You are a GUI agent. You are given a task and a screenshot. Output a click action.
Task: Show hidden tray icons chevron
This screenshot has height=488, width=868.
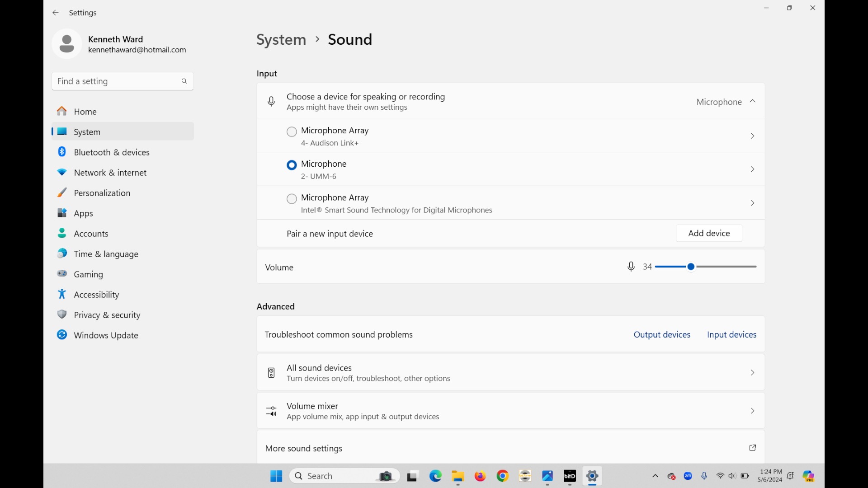click(655, 476)
